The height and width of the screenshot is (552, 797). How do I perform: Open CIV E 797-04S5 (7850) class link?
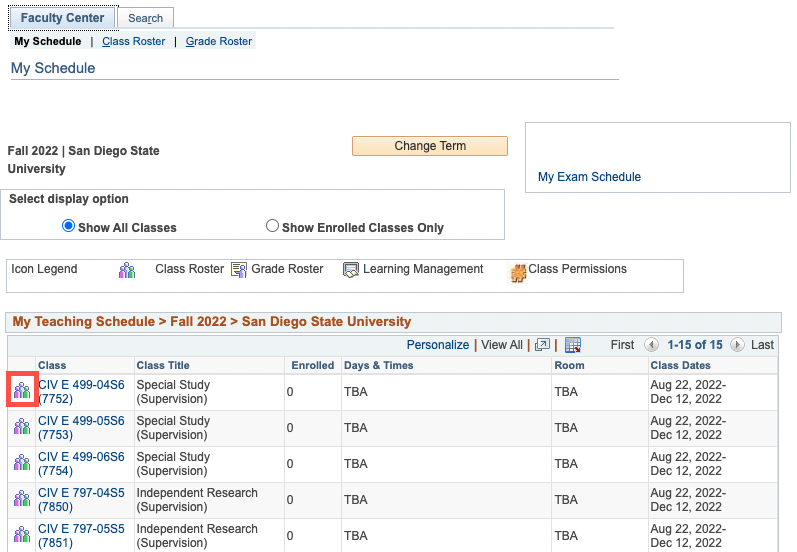81,500
